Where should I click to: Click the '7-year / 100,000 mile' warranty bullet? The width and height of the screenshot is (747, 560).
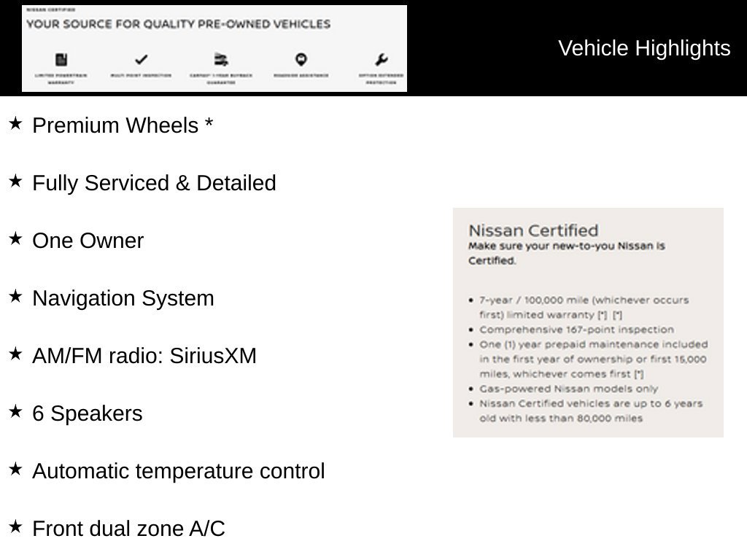(x=584, y=308)
